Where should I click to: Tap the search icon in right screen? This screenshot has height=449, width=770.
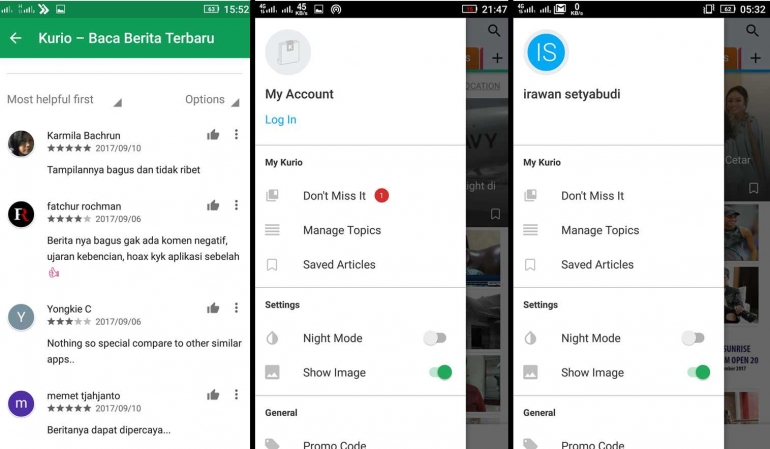click(752, 30)
